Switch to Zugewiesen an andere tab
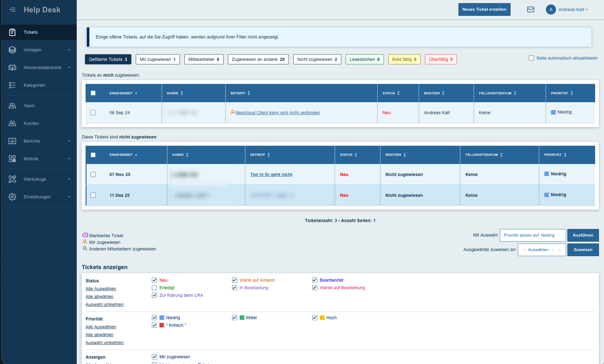Screen dimensions: 604x364 click(258, 59)
